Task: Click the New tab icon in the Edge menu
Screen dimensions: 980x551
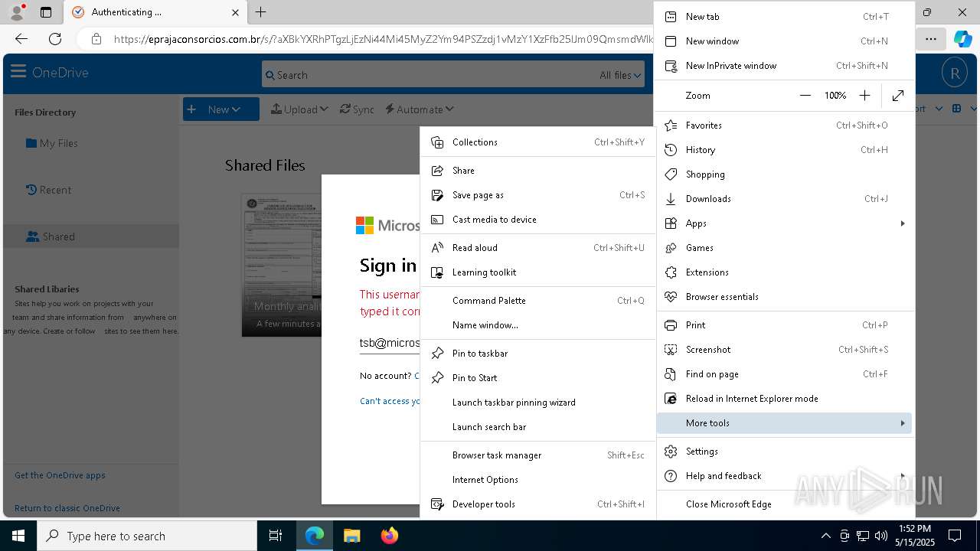Action: pyautogui.click(x=671, y=17)
